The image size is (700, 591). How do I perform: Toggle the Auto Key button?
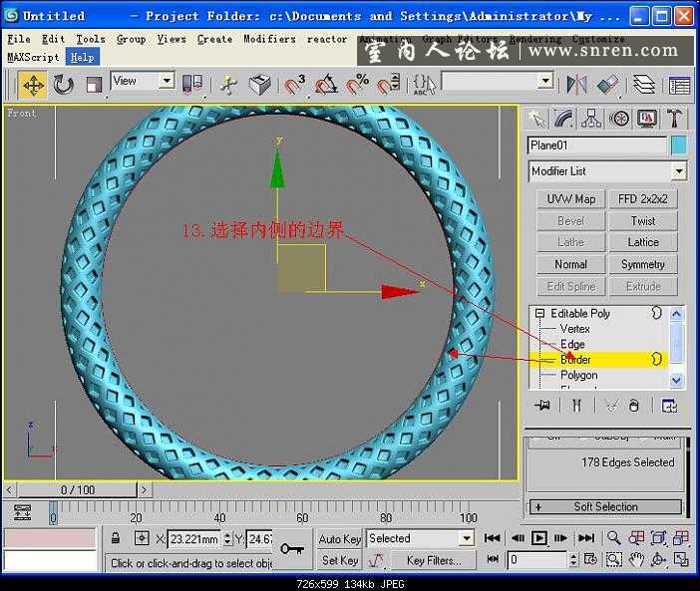[340, 539]
